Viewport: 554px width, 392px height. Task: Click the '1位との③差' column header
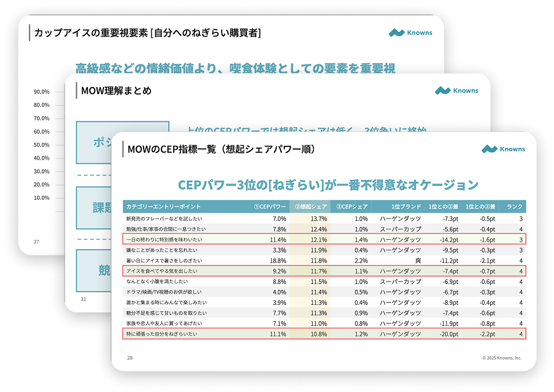(x=480, y=207)
